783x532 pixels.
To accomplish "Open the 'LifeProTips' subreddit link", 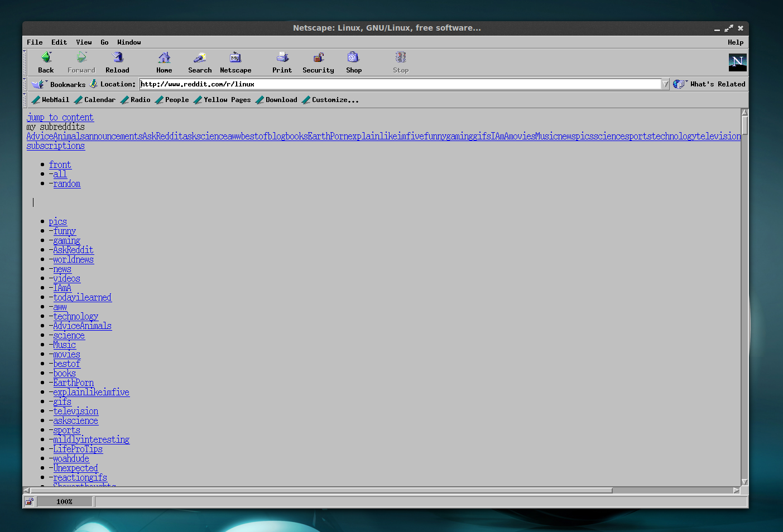I will (78, 449).
